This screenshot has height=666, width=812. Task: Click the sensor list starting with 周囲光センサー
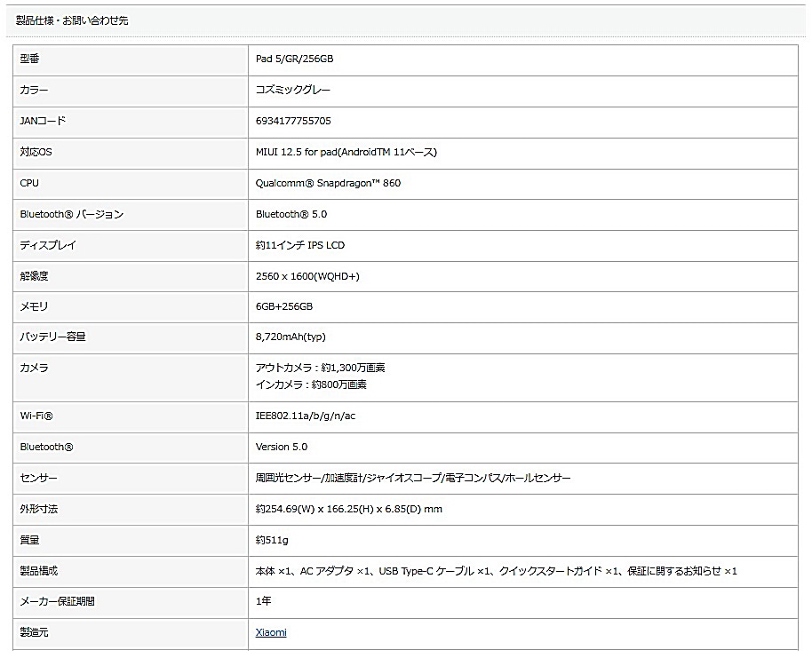coord(413,478)
